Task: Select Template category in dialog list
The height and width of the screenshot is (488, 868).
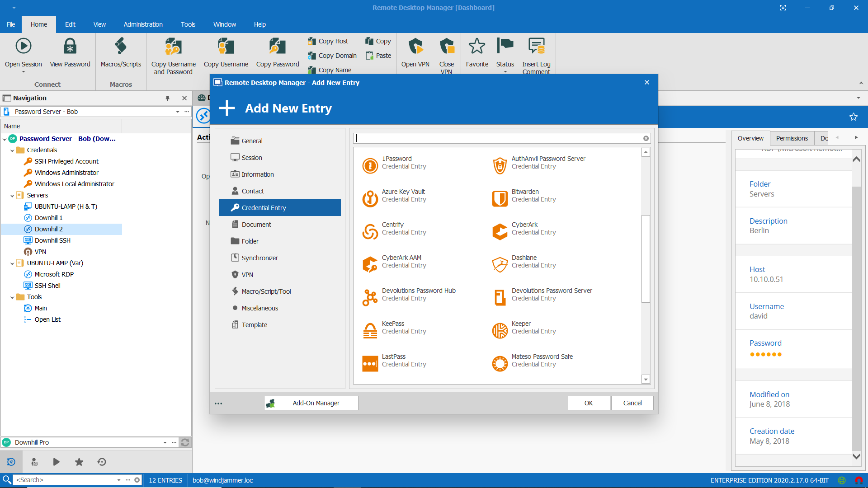Action: click(280, 325)
